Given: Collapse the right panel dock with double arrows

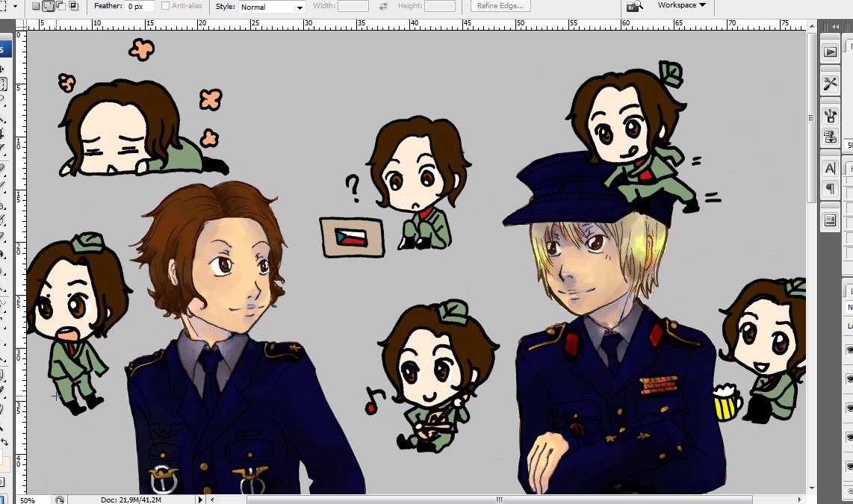Looking at the screenshot, I should [x=834, y=27].
